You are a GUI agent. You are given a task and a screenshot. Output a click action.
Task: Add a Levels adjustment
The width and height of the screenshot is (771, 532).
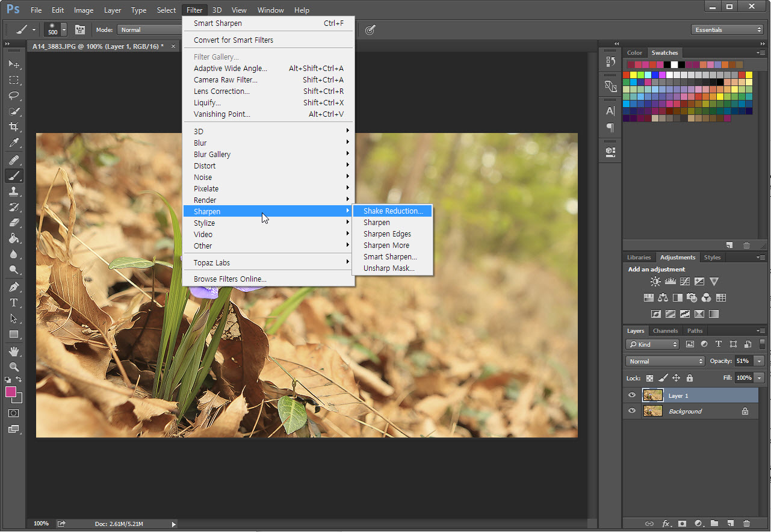(670, 281)
